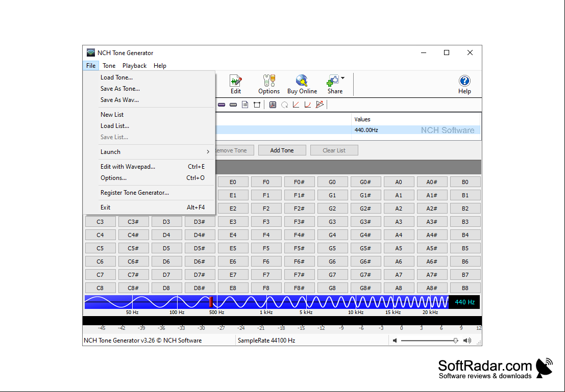Click the circular arrow icon in the small toolbar

pyautogui.click(x=285, y=104)
